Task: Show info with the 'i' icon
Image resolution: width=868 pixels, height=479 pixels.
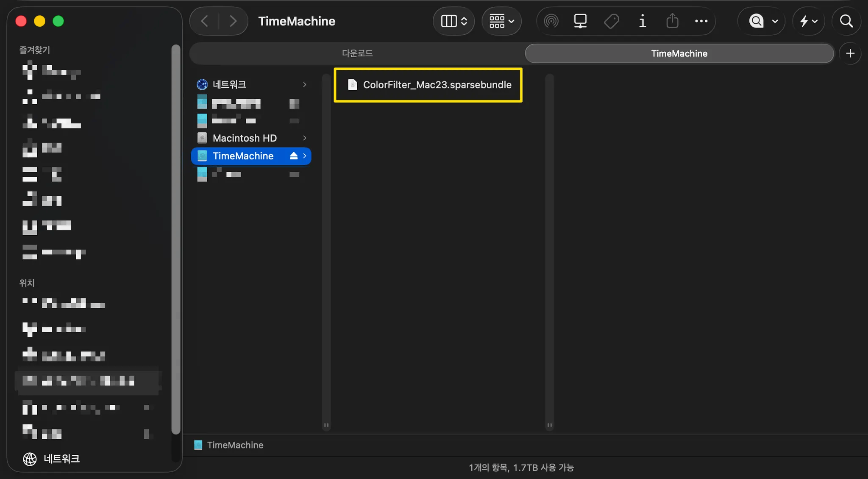Action: [643, 21]
